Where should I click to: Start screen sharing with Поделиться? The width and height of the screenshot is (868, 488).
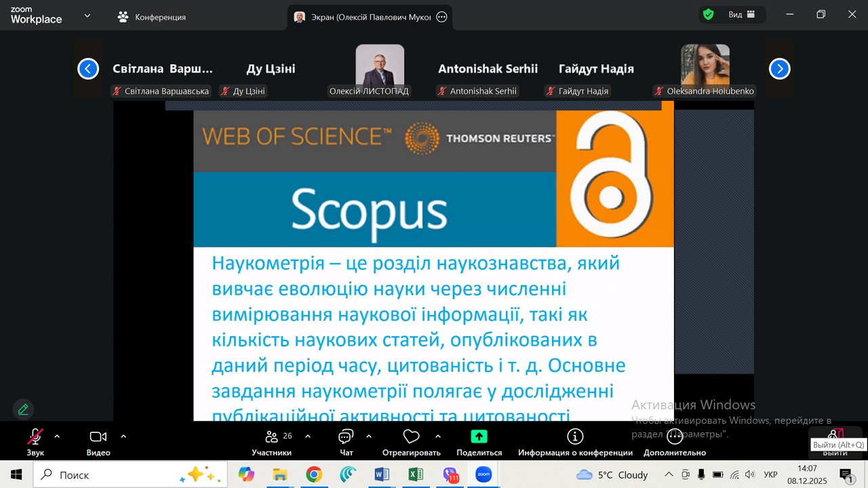click(x=479, y=442)
